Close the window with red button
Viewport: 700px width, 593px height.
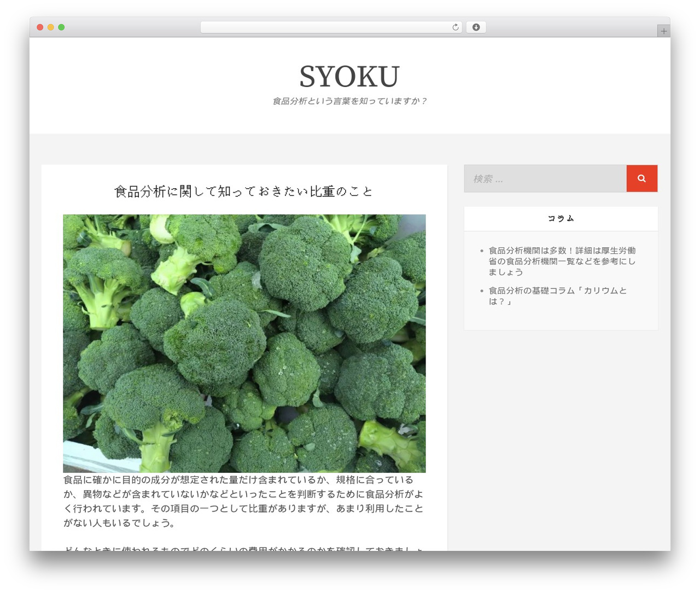(40, 27)
